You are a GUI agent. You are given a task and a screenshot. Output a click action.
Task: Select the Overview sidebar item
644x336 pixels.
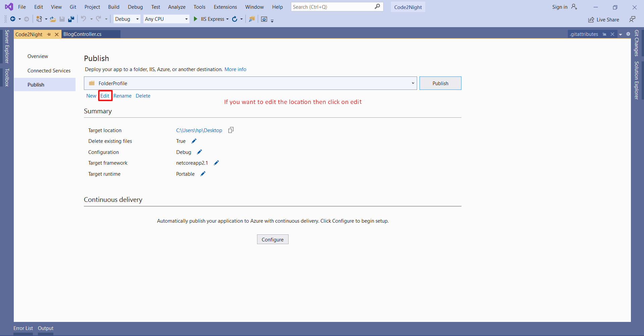pos(38,56)
